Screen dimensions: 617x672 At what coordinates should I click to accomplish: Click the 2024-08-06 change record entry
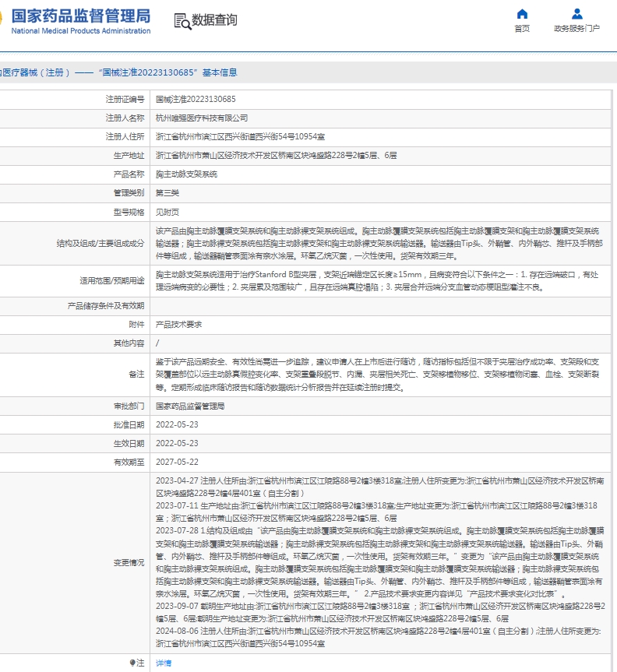pyautogui.click(x=378, y=637)
